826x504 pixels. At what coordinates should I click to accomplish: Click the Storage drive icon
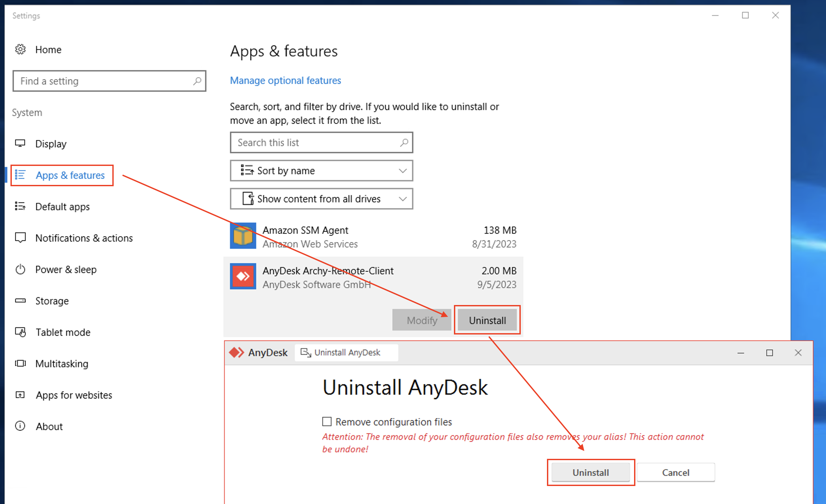point(20,300)
